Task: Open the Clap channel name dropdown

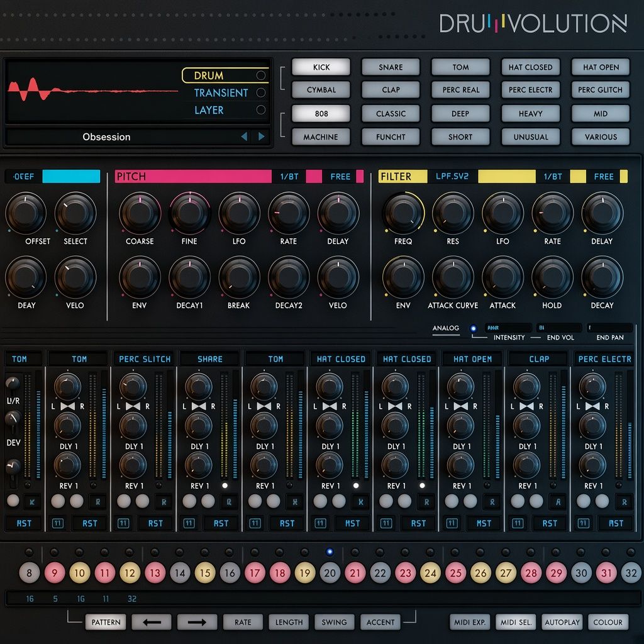Action: tap(539, 359)
